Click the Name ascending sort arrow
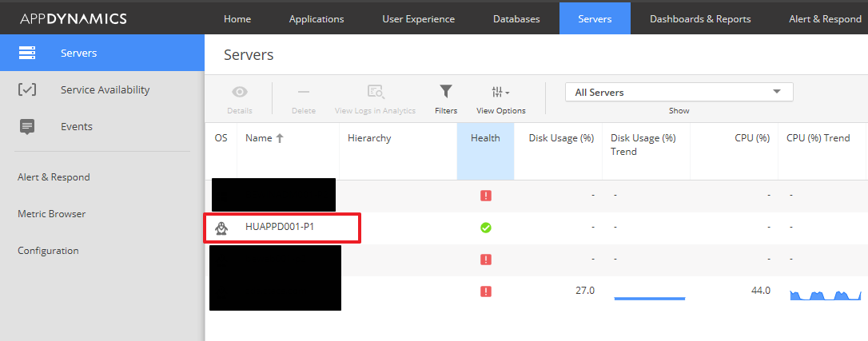Viewport: 868px width, 341px height. (280, 138)
